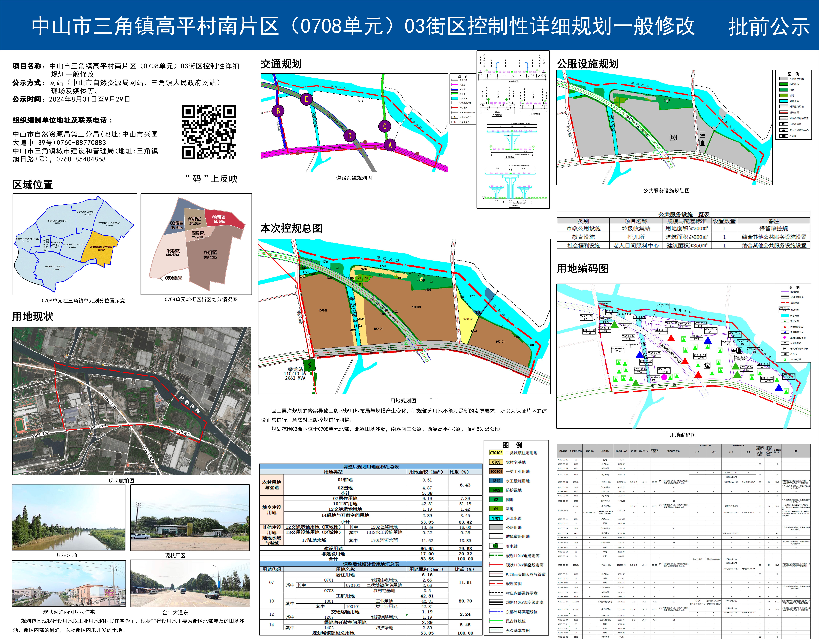Click the 垃 garbage station icon on facility map
The image size is (819, 644).
point(673,138)
